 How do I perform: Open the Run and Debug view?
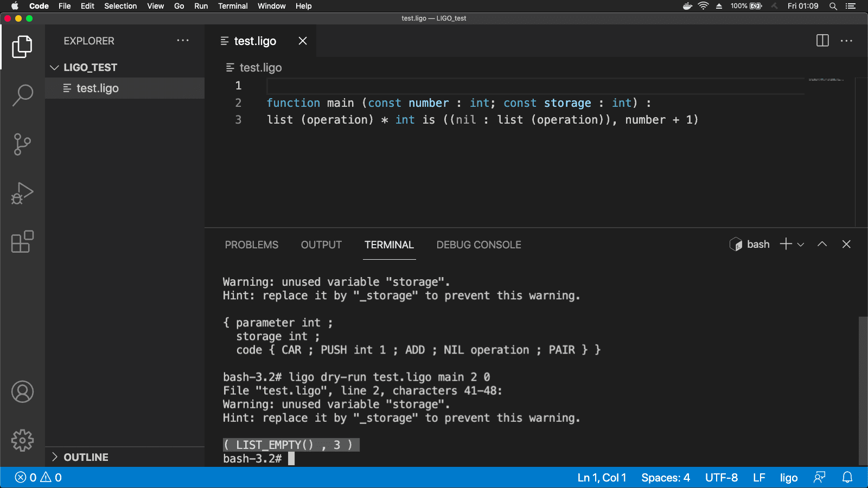pos(22,193)
